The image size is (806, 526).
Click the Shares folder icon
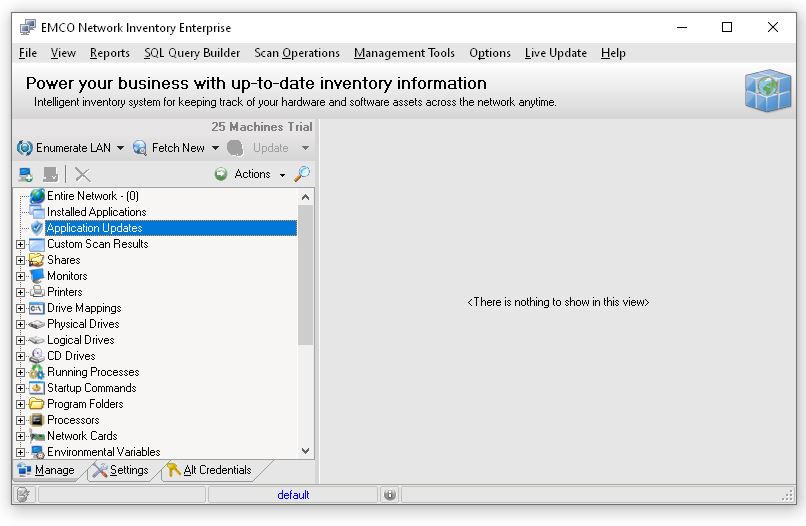36,260
